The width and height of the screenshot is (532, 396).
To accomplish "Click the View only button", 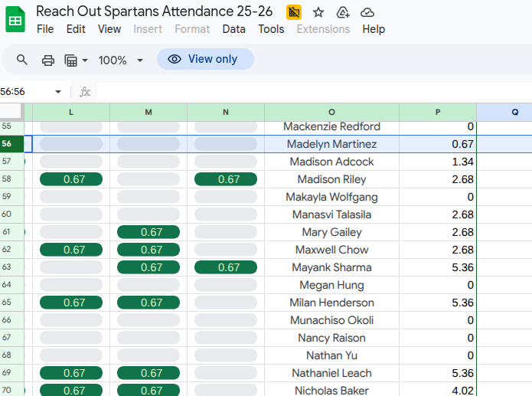I will pos(205,59).
